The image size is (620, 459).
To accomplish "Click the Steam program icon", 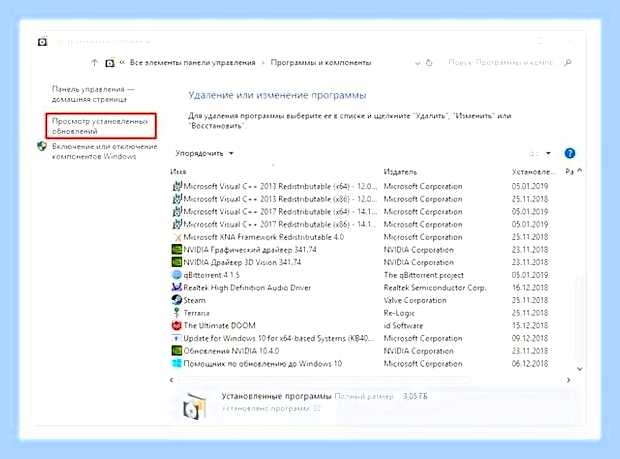I will 177,300.
